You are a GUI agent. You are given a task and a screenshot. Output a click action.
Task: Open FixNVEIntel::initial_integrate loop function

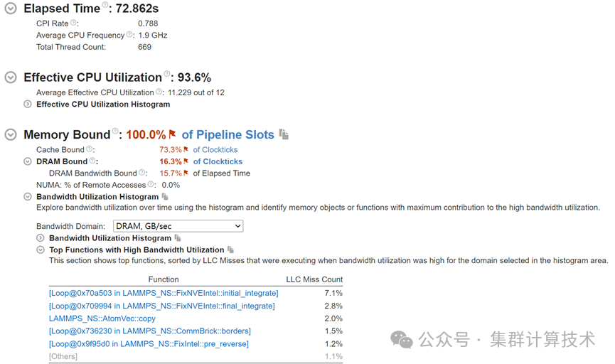pos(161,293)
